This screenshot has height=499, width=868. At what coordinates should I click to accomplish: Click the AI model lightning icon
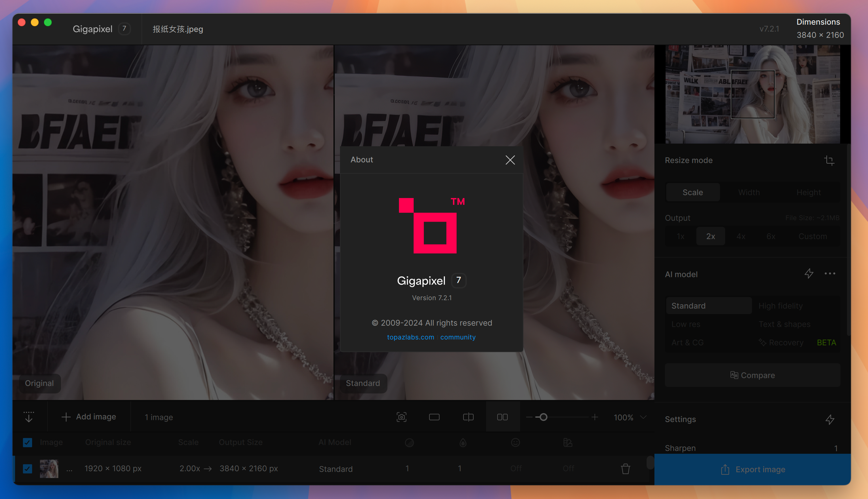point(809,273)
